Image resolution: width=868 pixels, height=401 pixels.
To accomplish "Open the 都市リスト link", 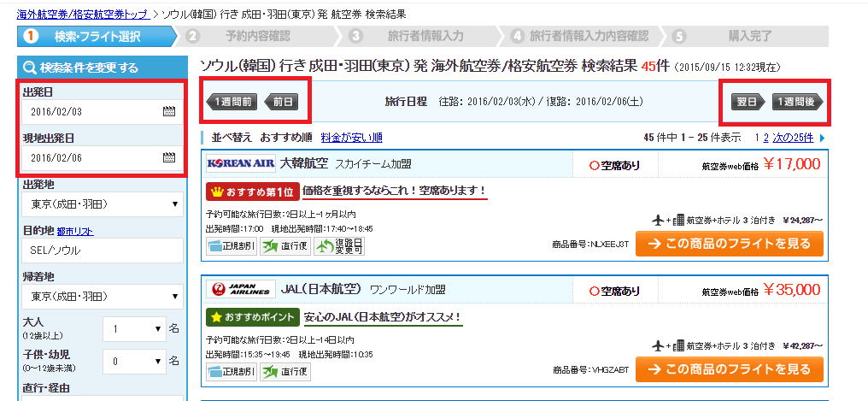I will click(x=74, y=232).
